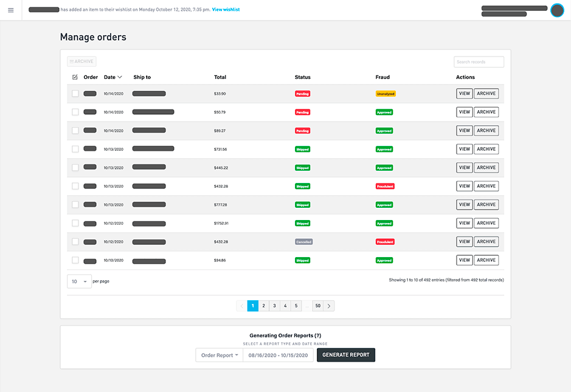The height and width of the screenshot is (392, 571).
Task: Check the checkbox on the 10/10/2020 order row
Action: tap(75, 260)
